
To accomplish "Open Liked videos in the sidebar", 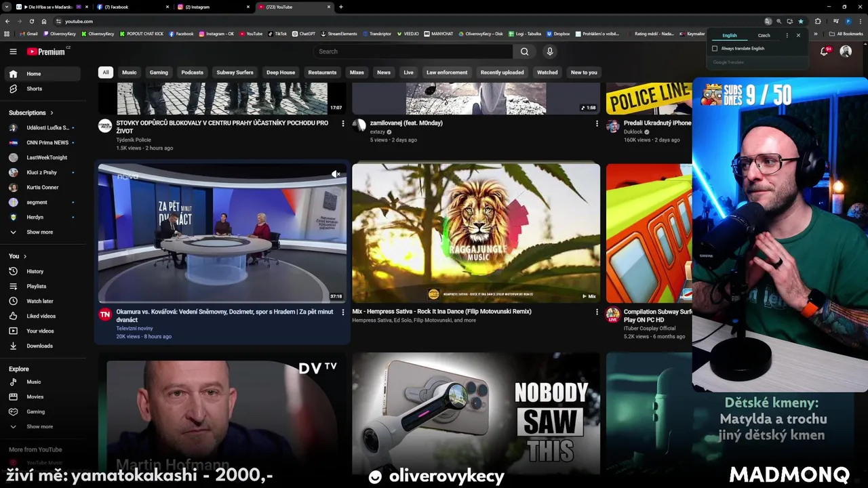I will click(x=44, y=316).
